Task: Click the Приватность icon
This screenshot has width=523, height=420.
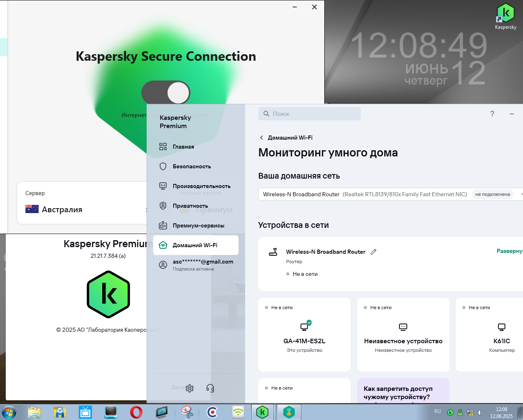Action: coord(163,206)
